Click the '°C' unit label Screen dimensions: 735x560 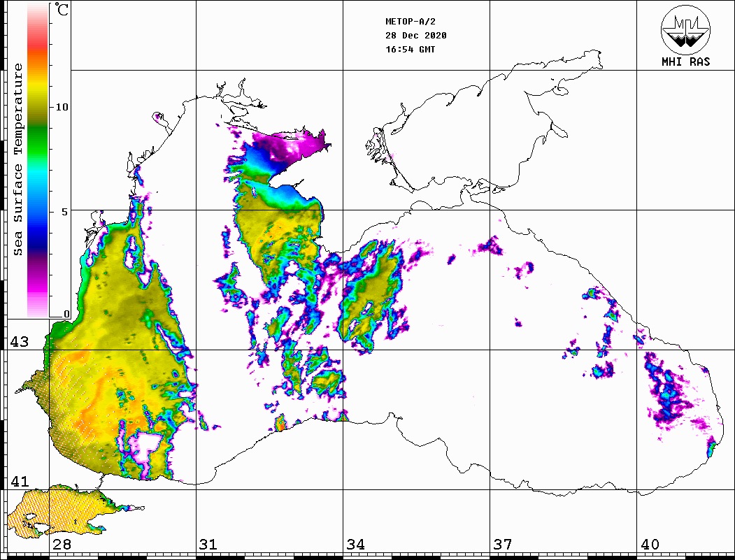[62, 10]
